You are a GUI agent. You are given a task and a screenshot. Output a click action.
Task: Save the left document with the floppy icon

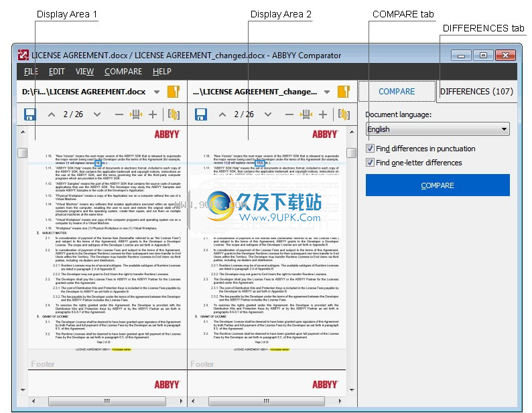coord(30,114)
